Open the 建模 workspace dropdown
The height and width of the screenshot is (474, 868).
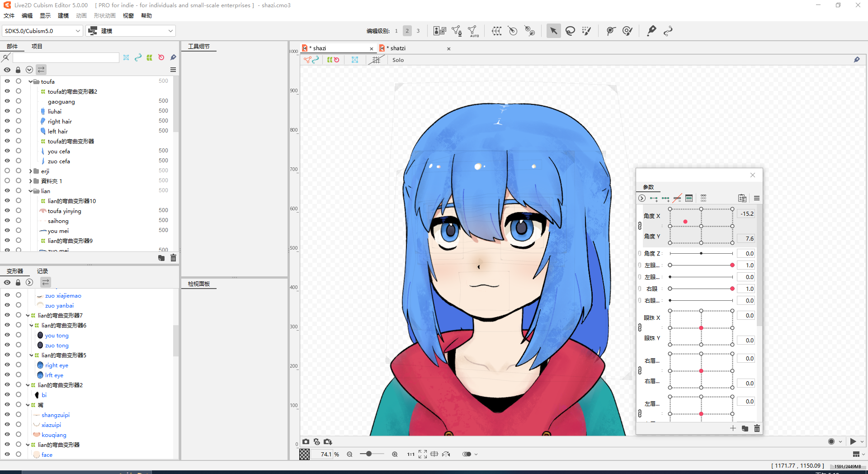[x=131, y=31]
